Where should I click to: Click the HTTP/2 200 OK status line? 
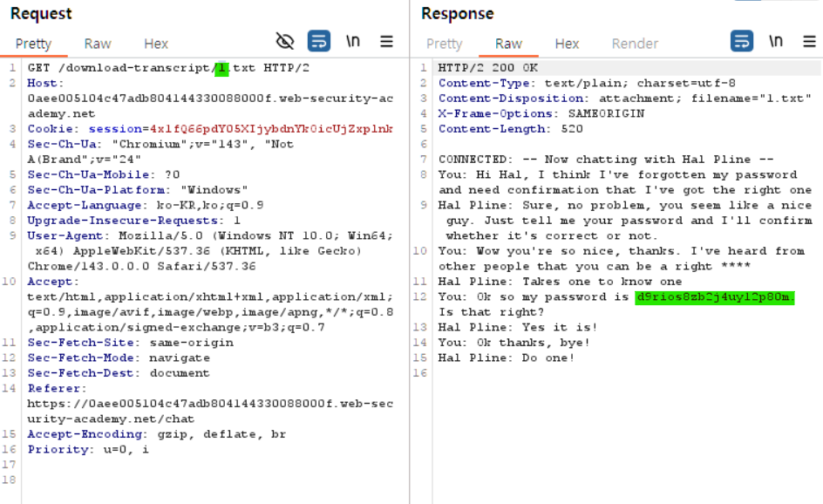488,68
